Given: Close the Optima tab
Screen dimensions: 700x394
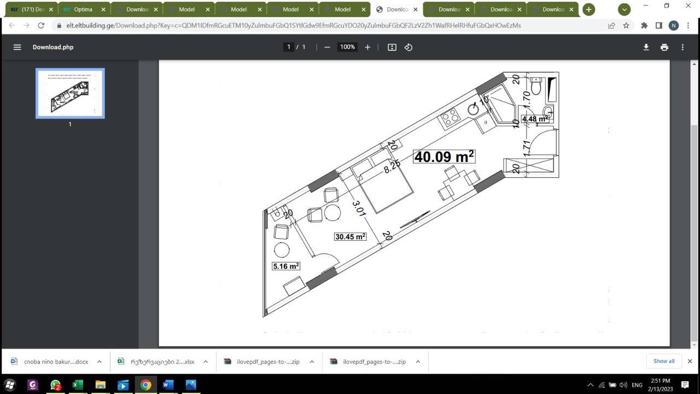Looking at the screenshot, I should tap(104, 9).
